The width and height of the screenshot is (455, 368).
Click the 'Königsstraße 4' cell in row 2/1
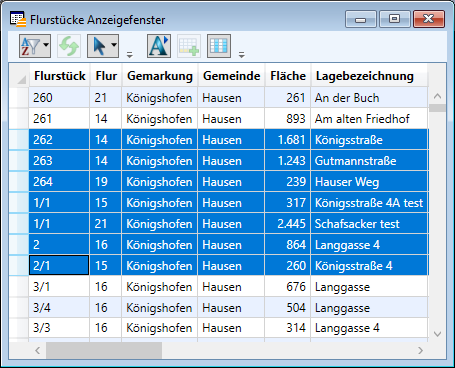pyautogui.click(x=369, y=266)
